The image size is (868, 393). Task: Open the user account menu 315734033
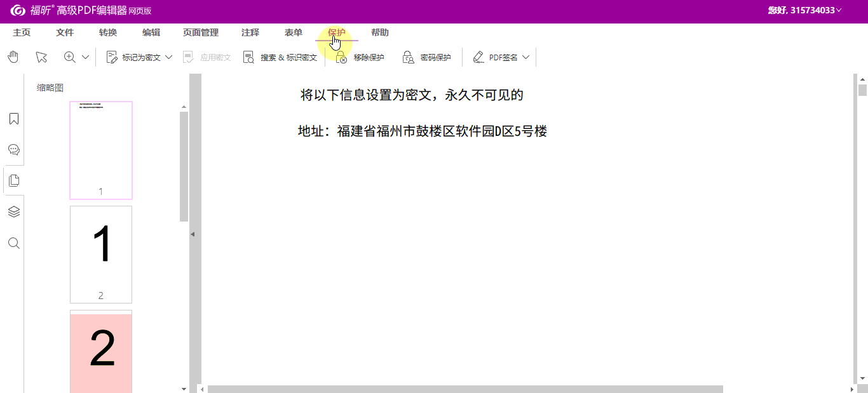pos(804,10)
